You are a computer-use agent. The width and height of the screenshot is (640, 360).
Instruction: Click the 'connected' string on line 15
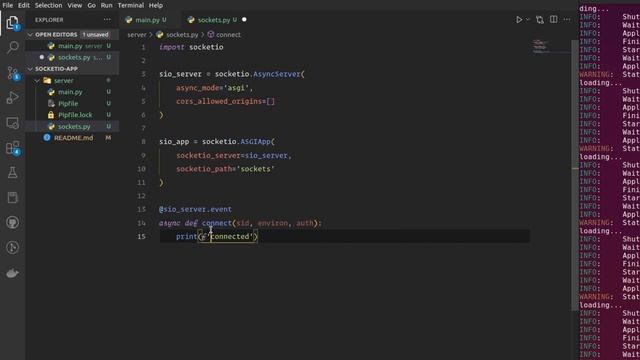(x=230, y=237)
